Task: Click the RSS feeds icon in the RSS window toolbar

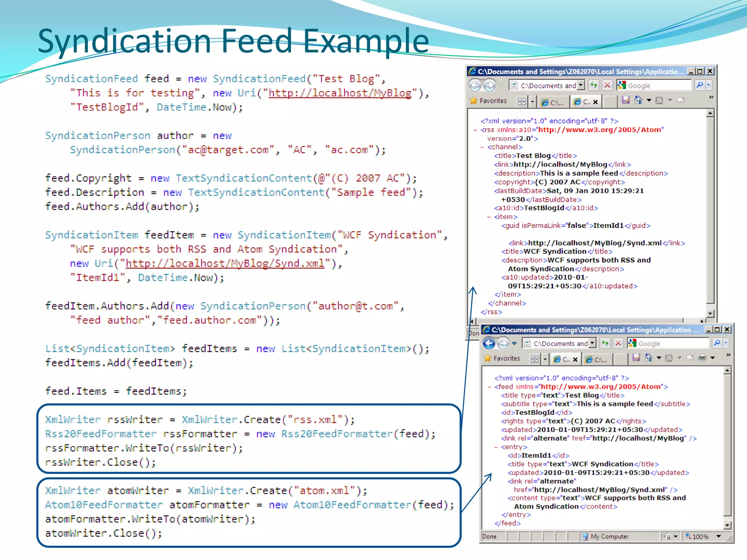Action: pos(659,100)
